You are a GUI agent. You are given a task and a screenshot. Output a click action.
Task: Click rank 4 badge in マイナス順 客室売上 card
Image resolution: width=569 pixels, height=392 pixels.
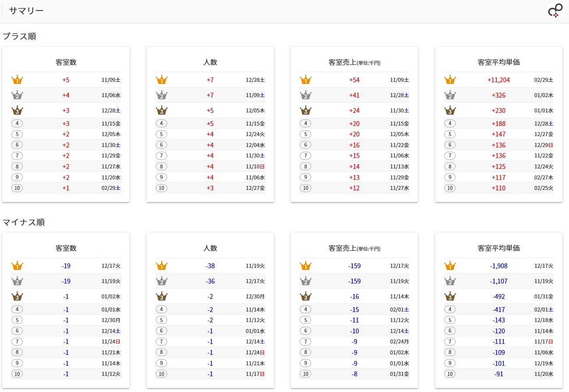pyautogui.click(x=306, y=309)
